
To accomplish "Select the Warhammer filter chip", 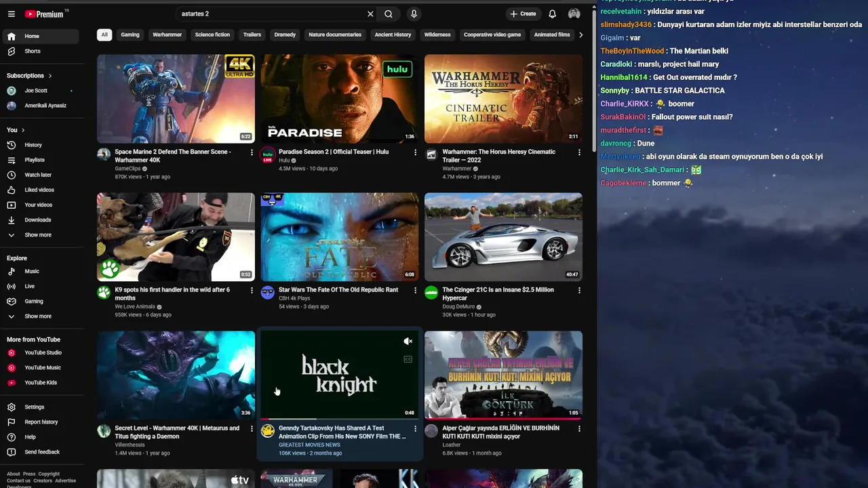I will pyautogui.click(x=167, y=35).
